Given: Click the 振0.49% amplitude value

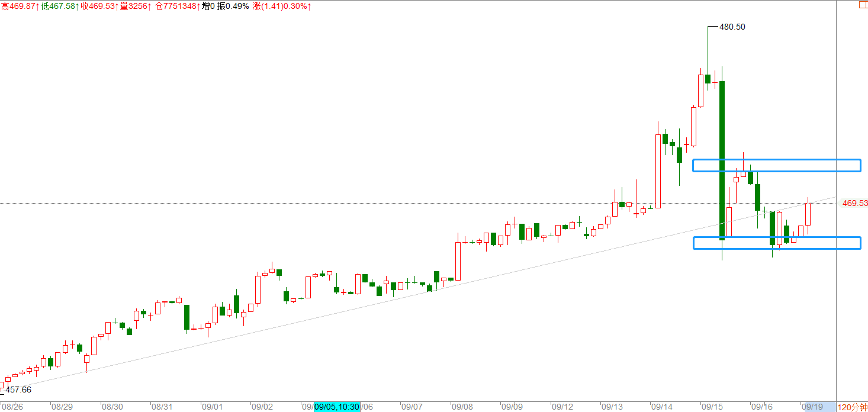Looking at the screenshot, I should click(x=233, y=6).
